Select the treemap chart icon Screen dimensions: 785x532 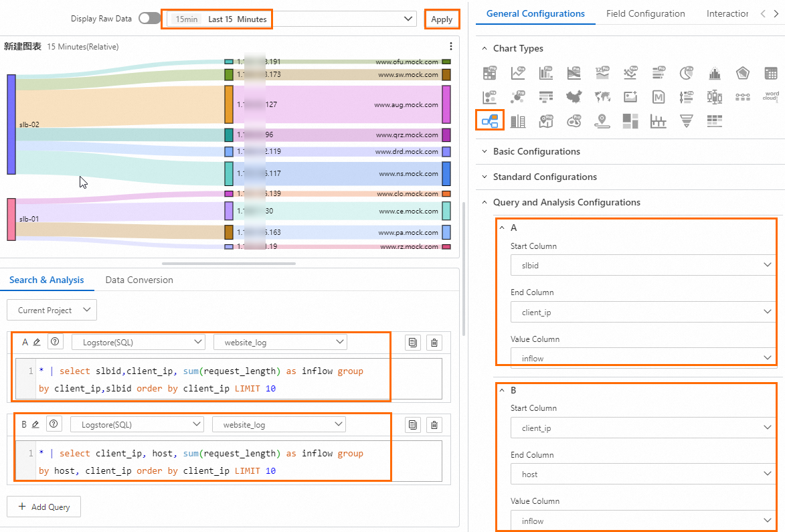point(630,120)
